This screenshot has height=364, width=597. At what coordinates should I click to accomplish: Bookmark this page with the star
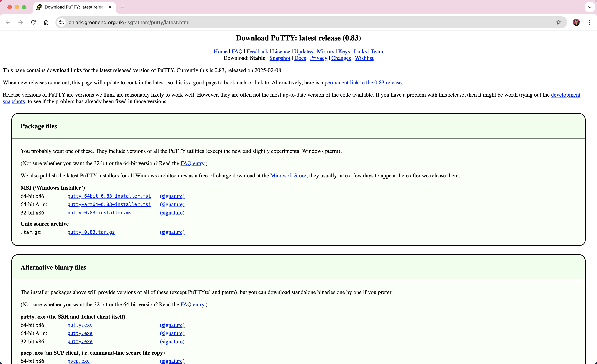tap(558, 22)
